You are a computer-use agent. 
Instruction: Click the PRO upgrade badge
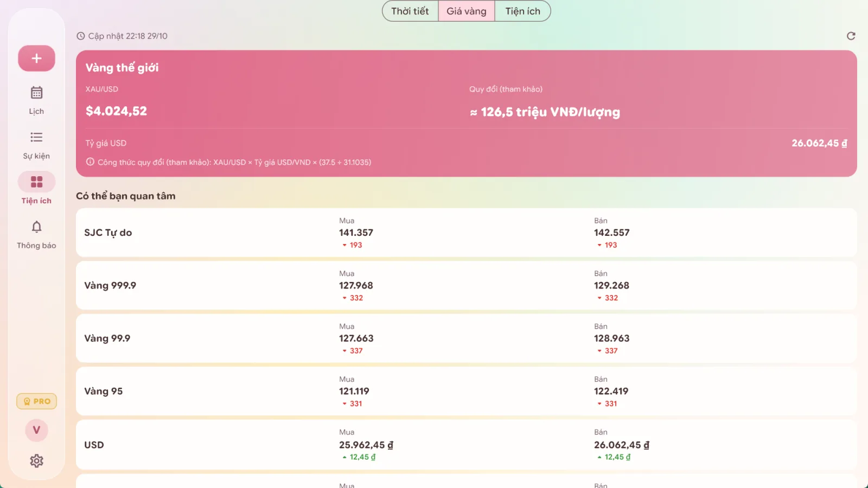point(36,401)
